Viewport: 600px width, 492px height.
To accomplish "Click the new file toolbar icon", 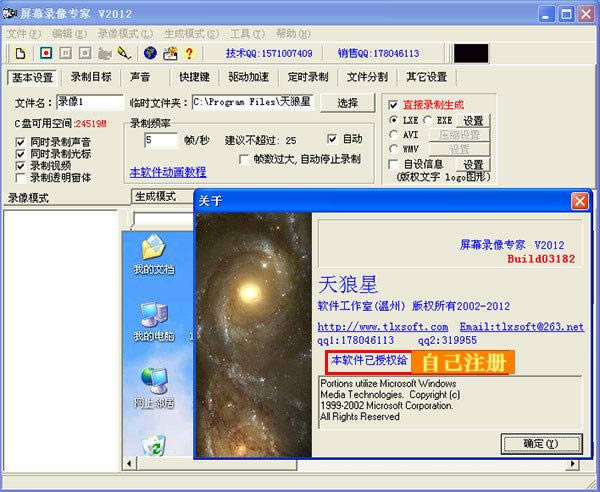I will click(21, 53).
